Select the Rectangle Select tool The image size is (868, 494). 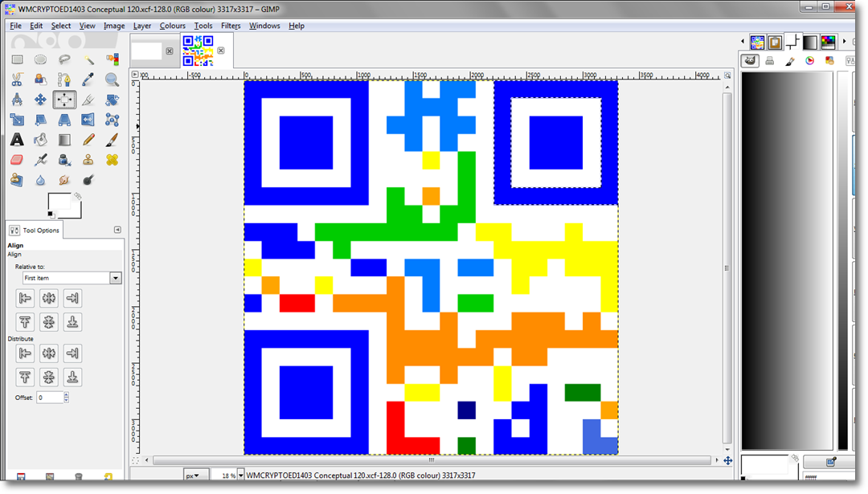point(17,59)
